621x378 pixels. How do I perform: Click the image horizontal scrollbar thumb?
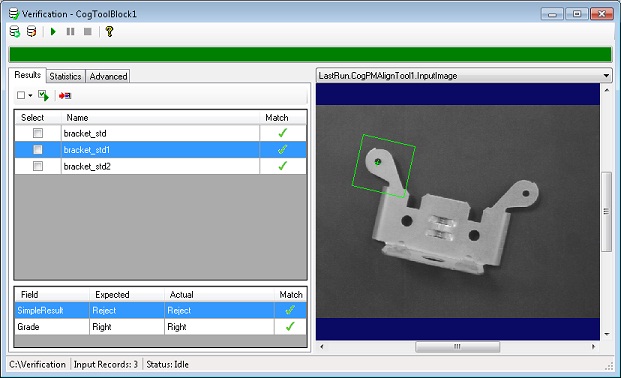[x=457, y=347]
